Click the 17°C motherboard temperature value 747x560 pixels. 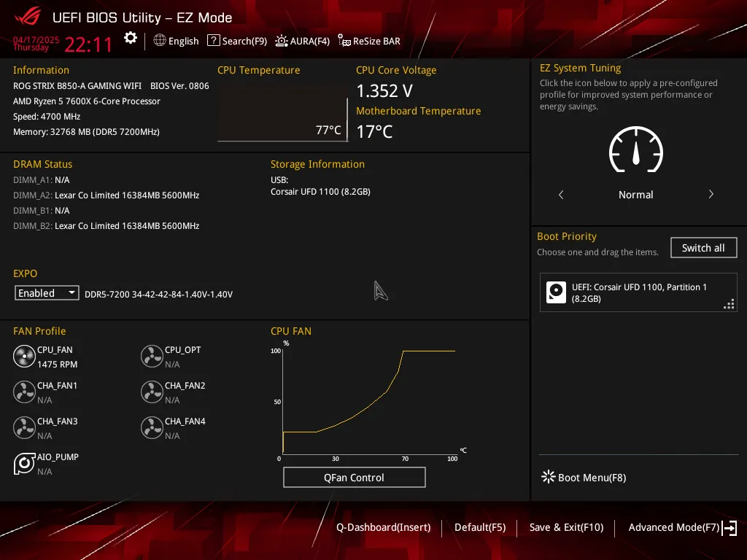click(x=374, y=131)
